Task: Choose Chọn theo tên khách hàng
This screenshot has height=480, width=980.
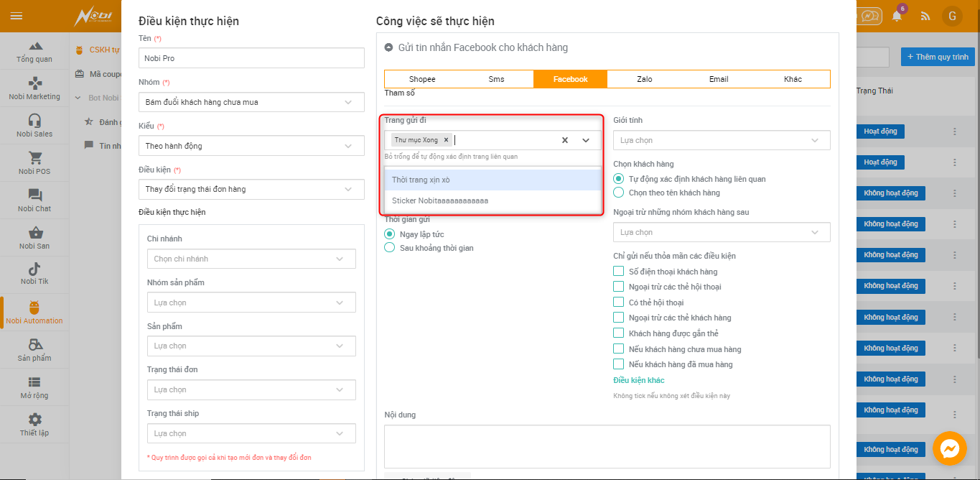Action: 618,193
